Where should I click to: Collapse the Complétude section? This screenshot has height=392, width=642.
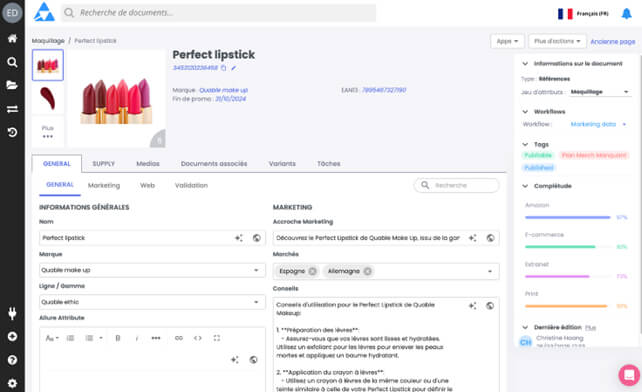coord(525,186)
